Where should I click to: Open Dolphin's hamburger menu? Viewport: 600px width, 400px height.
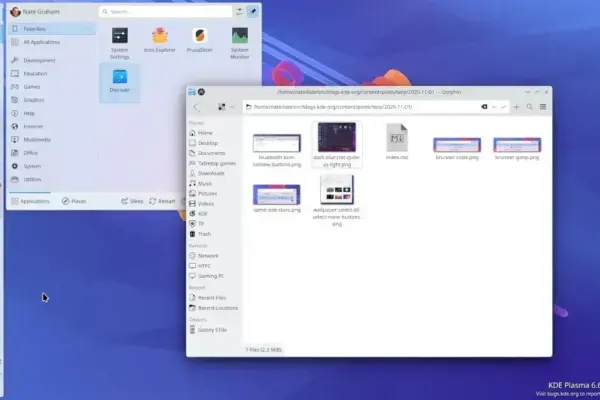pyautogui.click(x=543, y=107)
